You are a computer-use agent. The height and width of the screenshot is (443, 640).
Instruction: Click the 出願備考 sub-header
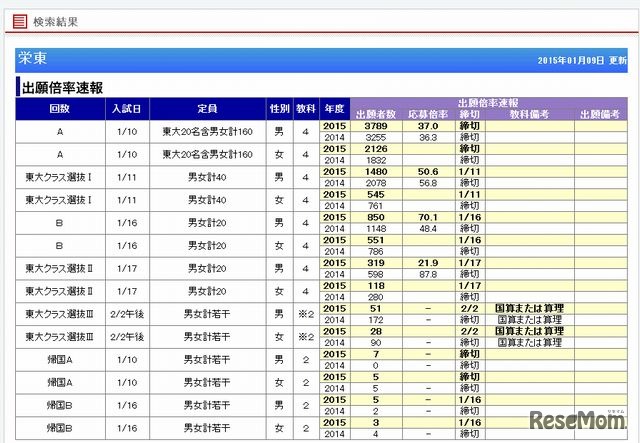coord(600,115)
